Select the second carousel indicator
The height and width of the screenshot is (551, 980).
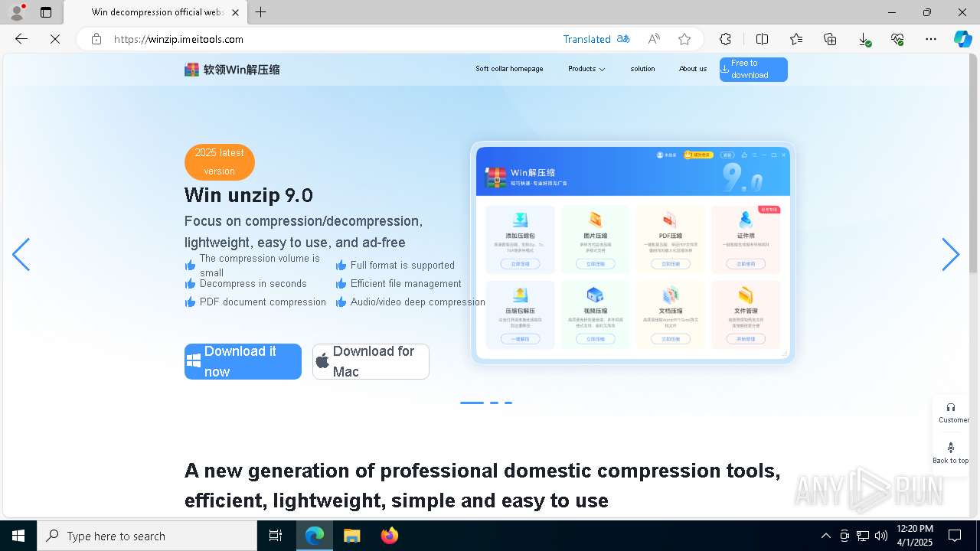click(494, 403)
